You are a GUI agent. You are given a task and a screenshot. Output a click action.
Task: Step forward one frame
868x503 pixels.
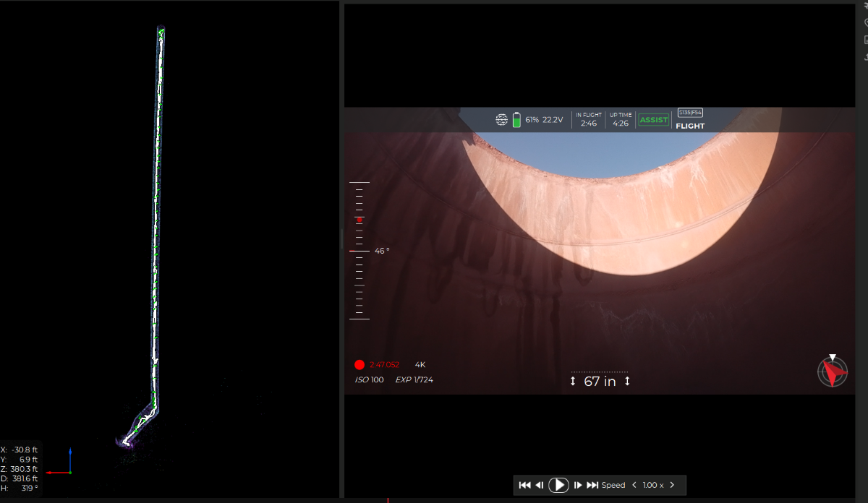[578, 485]
